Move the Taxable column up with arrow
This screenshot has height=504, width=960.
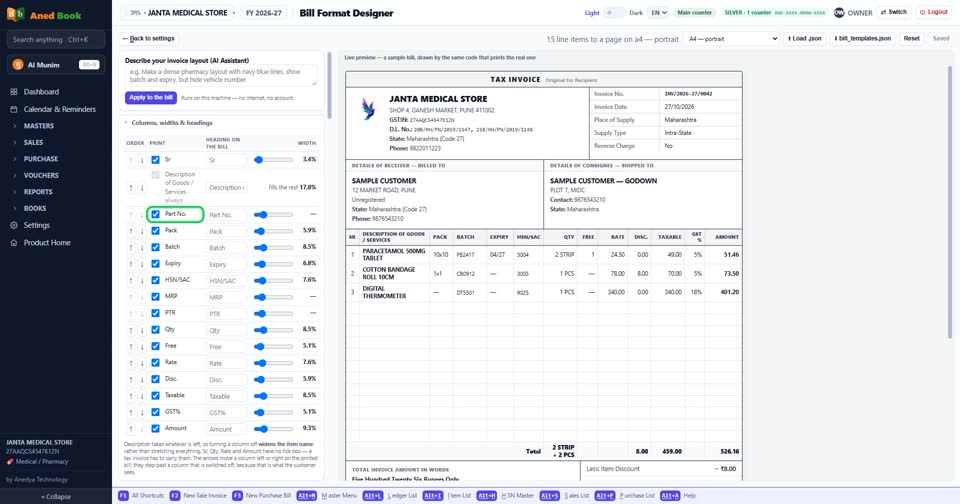(130, 396)
